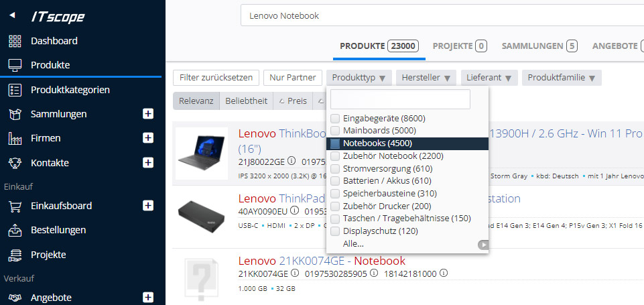This screenshot has height=305, width=644.
Task: Click the Projekte hand icon
Action: pos(15,255)
